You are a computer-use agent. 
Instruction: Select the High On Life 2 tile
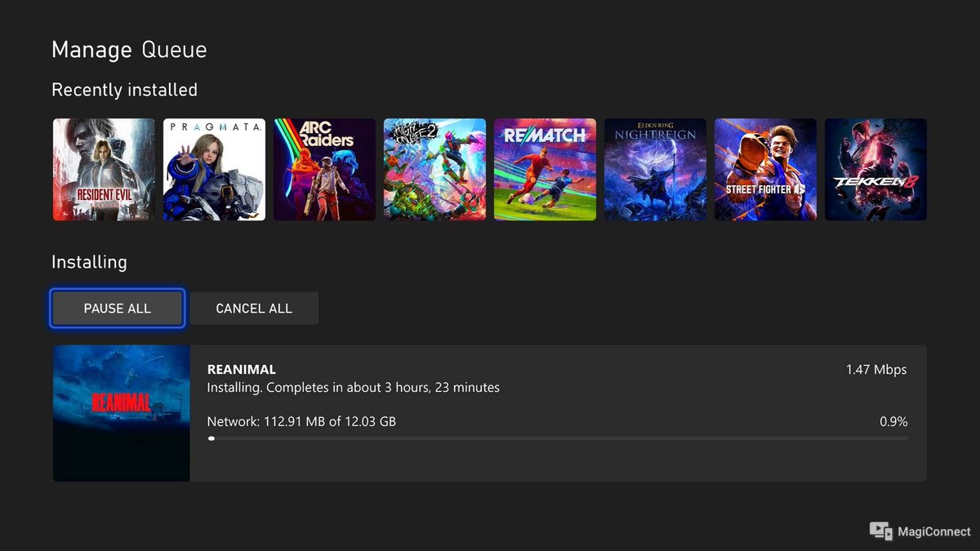(434, 170)
